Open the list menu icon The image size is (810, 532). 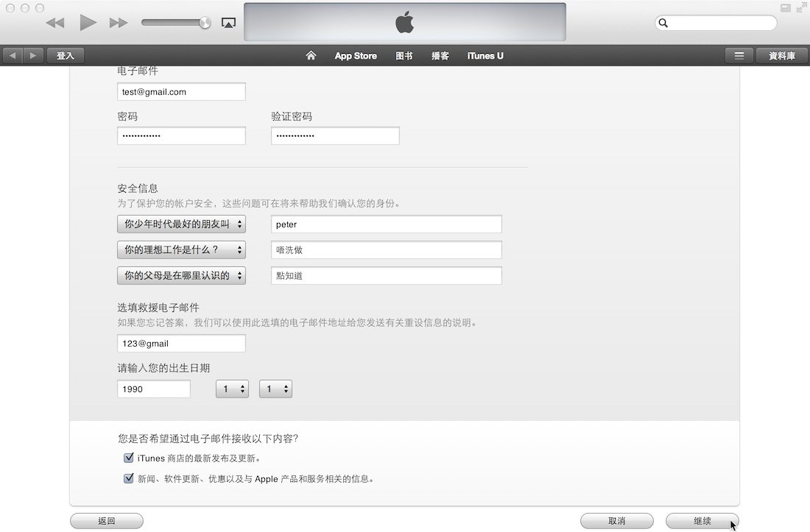point(739,56)
